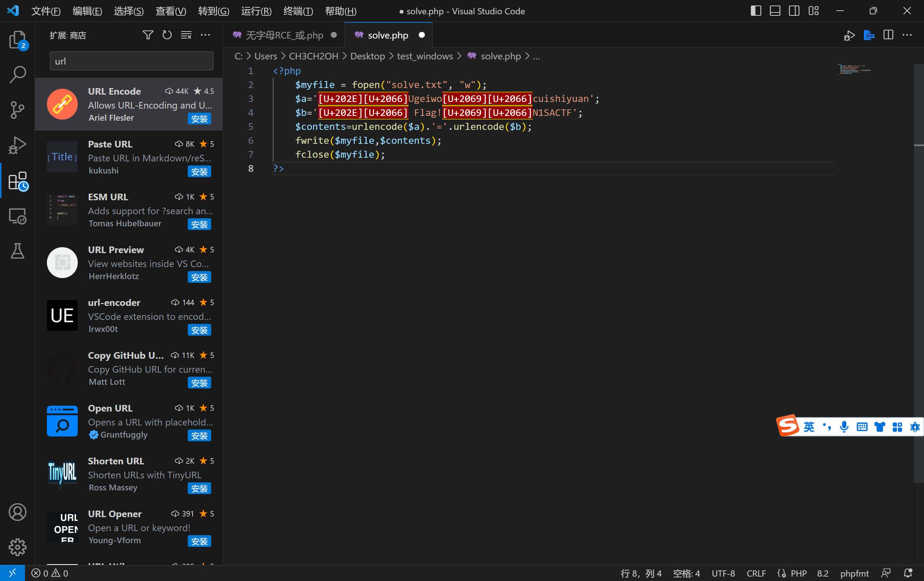This screenshot has height=581, width=924.
Task: Show errors and warnings count
Action: click(50, 573)
